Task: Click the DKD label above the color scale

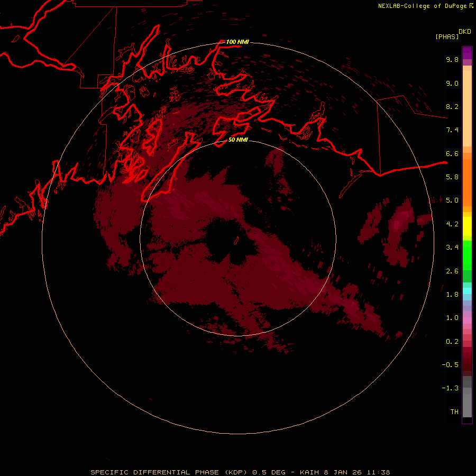Action: 465,32
